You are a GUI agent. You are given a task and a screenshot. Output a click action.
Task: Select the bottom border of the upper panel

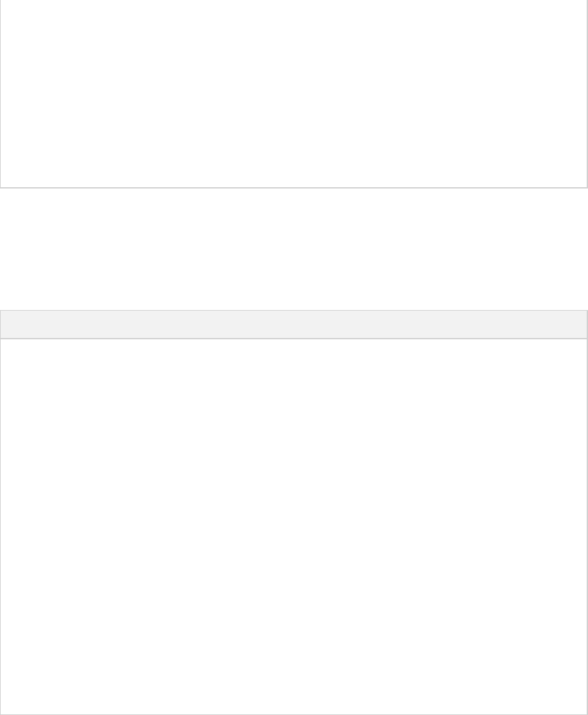294,187
